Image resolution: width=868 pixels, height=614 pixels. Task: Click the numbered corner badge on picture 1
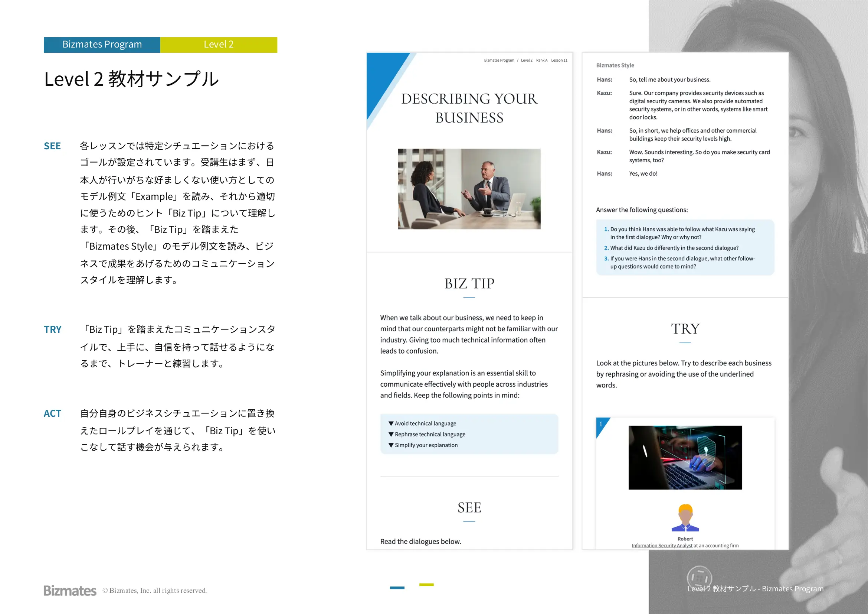(601, 425)
